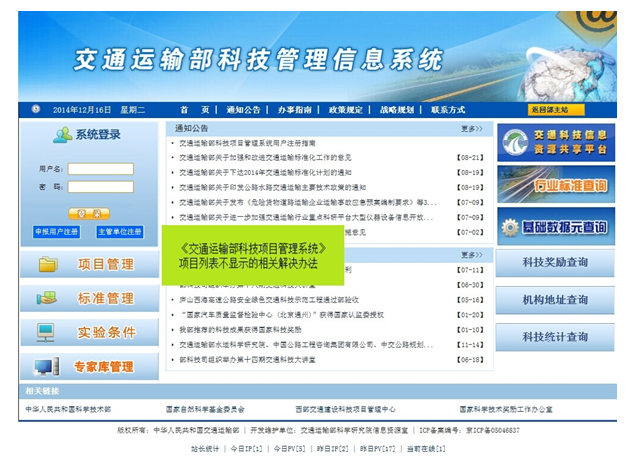Open news on 庐山西海高速公路 示范工程通过部验收

pos(269,300)
